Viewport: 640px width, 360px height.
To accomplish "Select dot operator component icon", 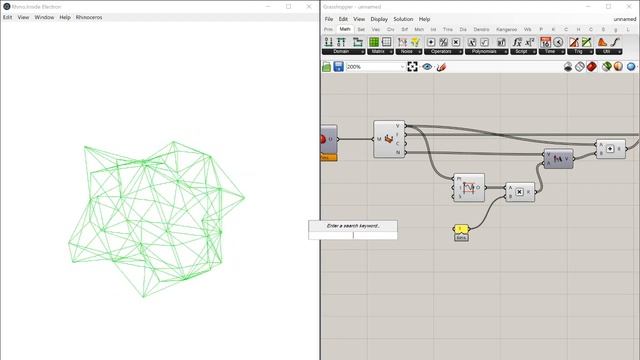I will coord(431,42).
